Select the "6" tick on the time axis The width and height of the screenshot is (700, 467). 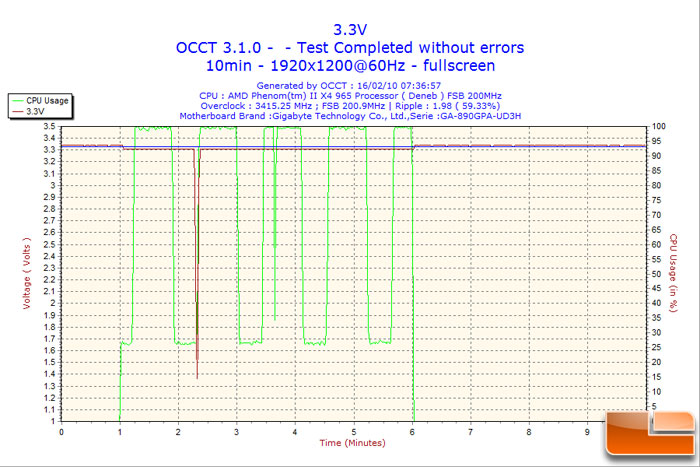click(412, 432)
